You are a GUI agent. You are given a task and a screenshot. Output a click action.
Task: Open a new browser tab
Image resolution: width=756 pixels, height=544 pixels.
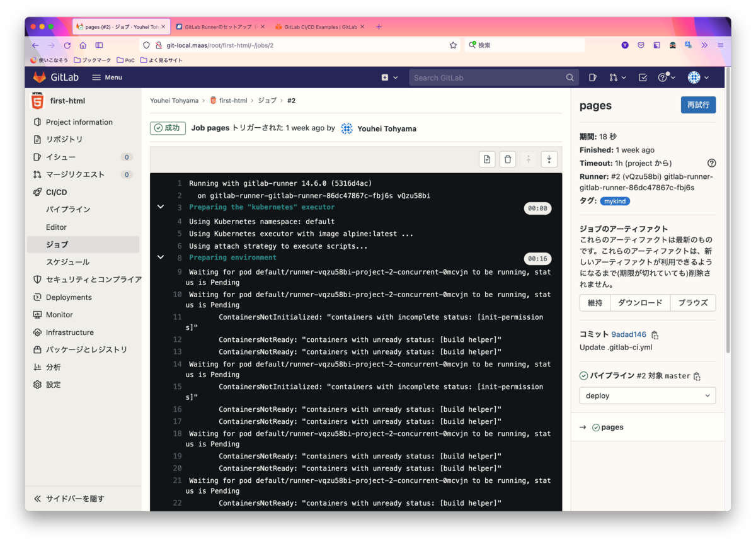[x=379, y=27]
